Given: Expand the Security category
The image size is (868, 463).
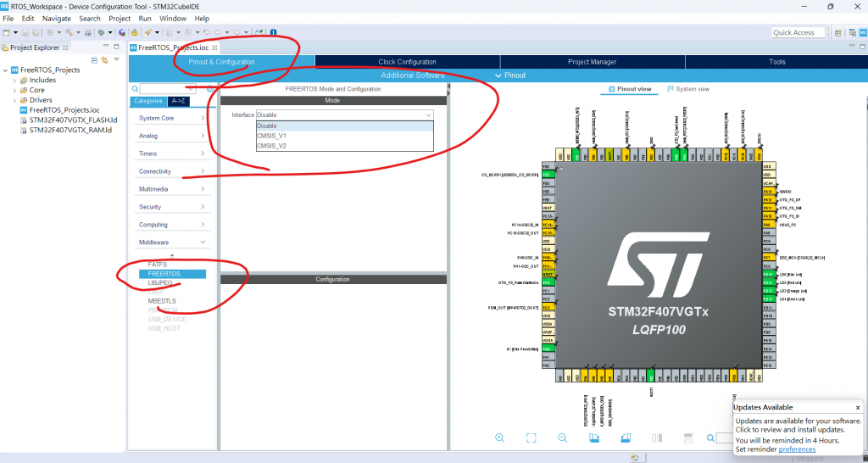Looking at the screenshot, I should (x=203, y=207).
